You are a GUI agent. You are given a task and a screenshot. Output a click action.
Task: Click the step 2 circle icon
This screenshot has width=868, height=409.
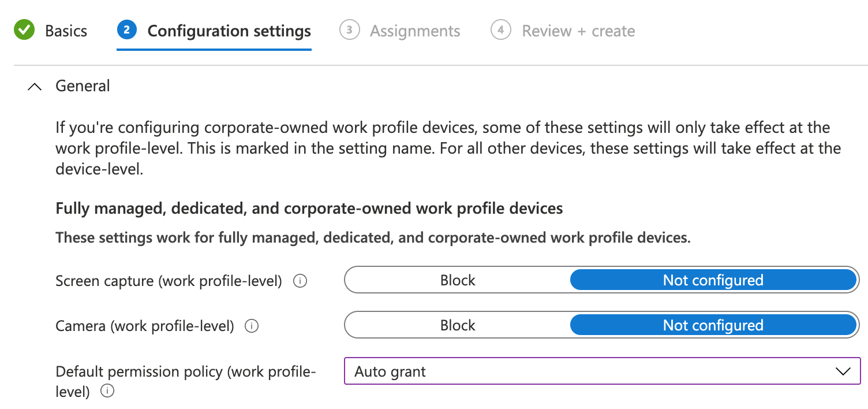(126, 30)
